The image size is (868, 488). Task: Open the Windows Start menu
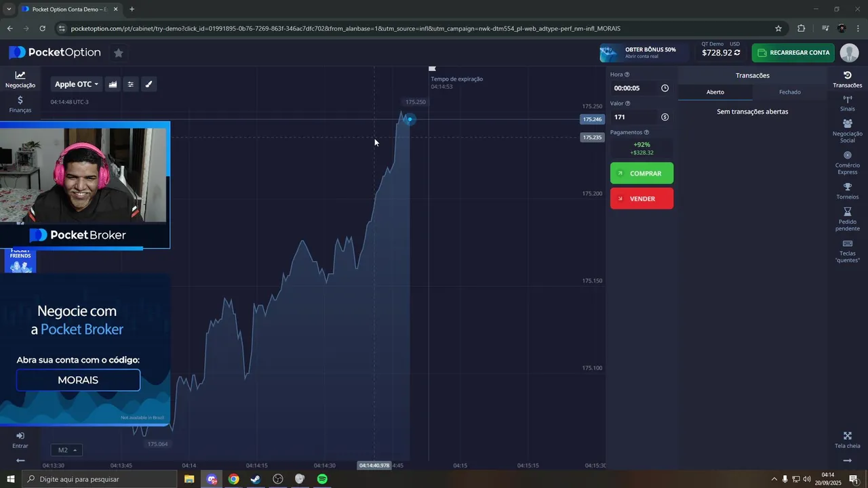click(x=11, y=479)
